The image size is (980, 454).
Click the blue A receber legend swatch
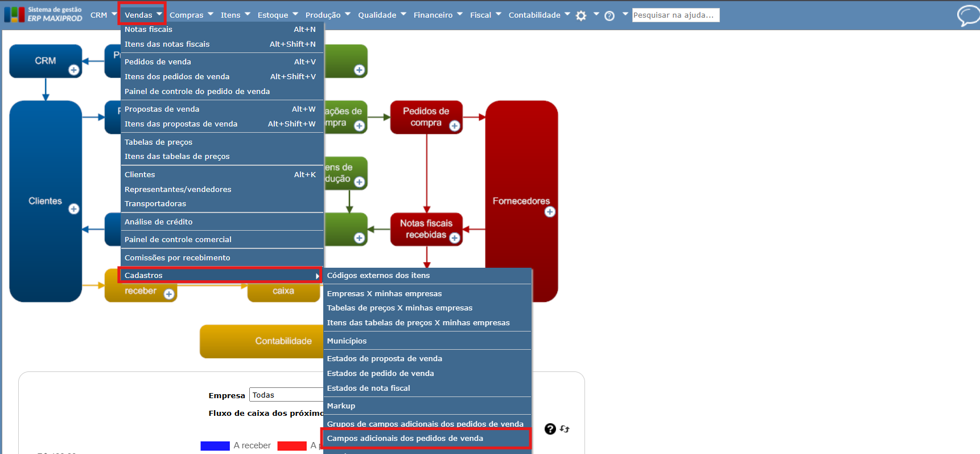point(215,446)
